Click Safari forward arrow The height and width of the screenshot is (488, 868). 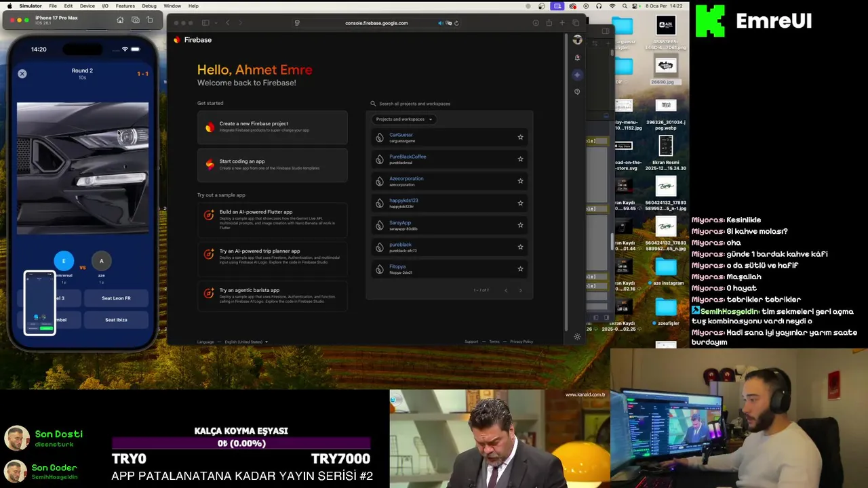click(x=240, y=23)
